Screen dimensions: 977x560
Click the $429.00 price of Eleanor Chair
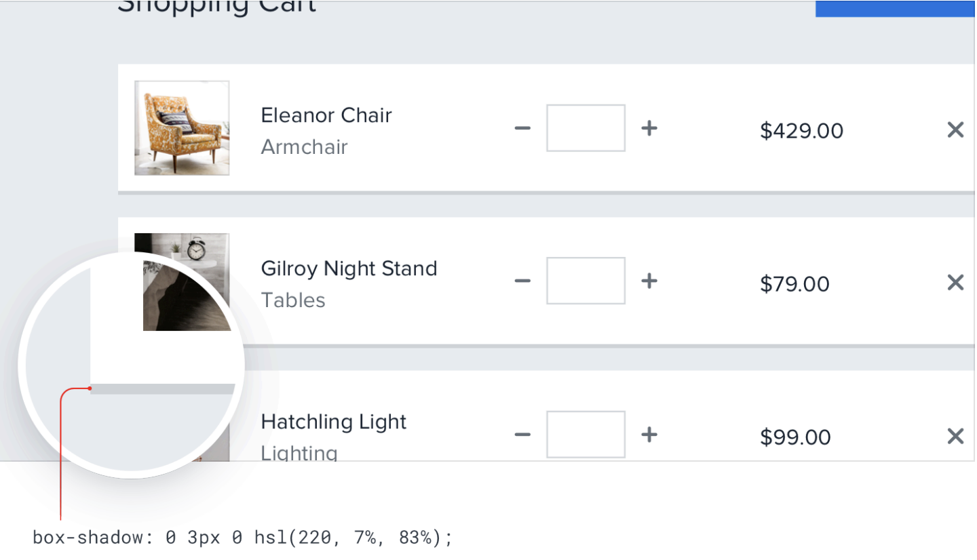coord(801,130)
